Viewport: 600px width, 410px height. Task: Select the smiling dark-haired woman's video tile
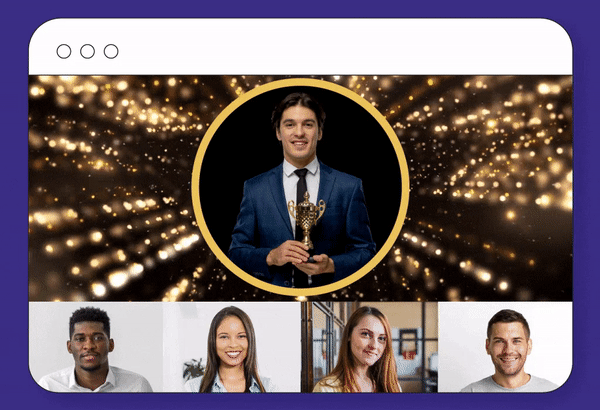(x=232, y=347)
